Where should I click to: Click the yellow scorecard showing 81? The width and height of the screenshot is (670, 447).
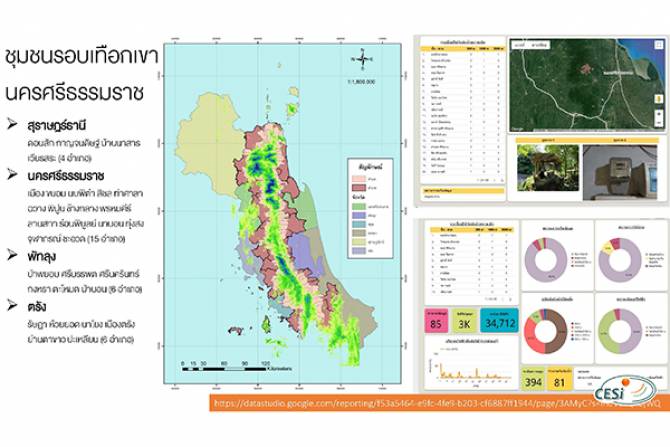562,381
